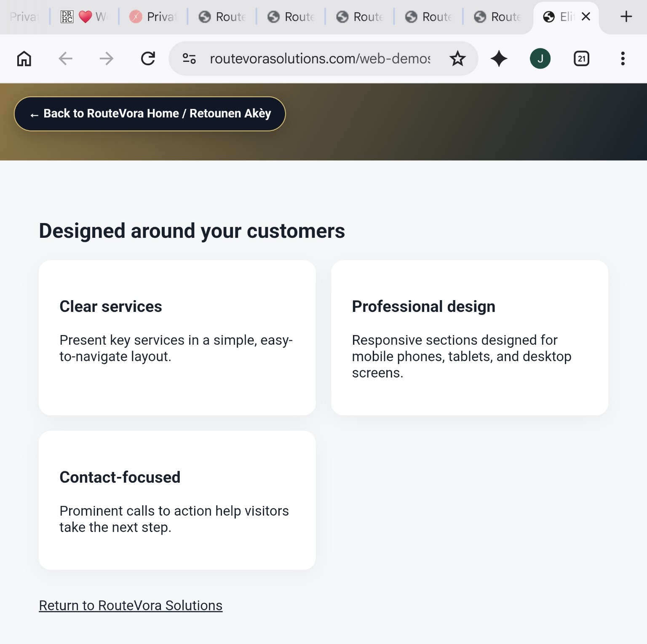
Task: Open the Gemini sparkle assistant
Action: 499,59
